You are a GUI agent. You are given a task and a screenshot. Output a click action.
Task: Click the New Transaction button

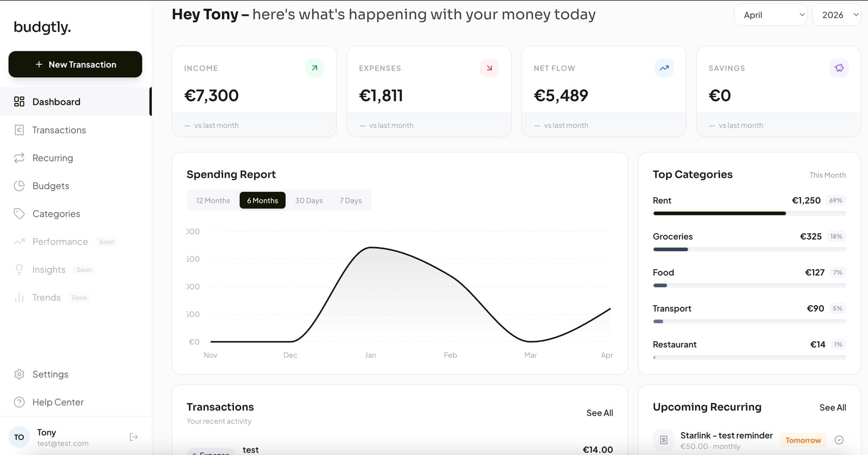75,64
